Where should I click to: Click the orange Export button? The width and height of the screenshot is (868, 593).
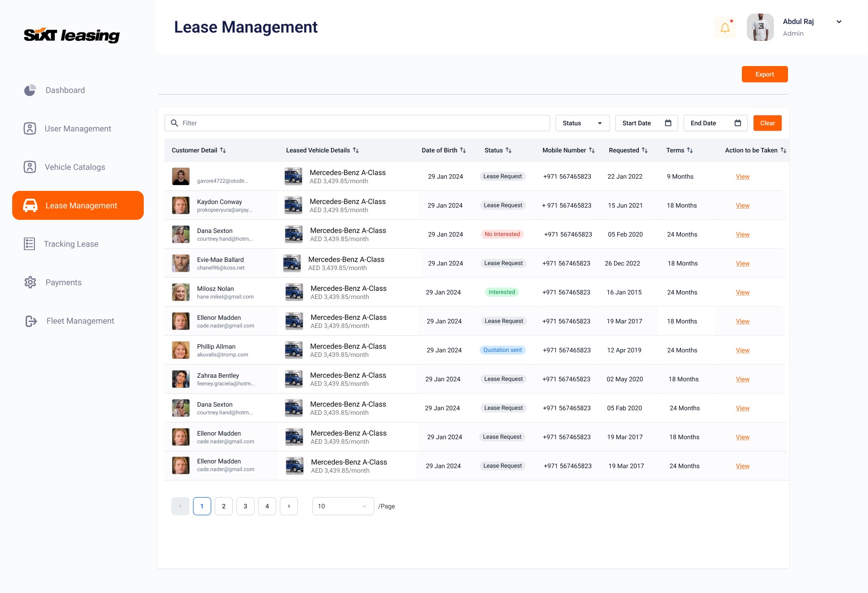point(764,74)
